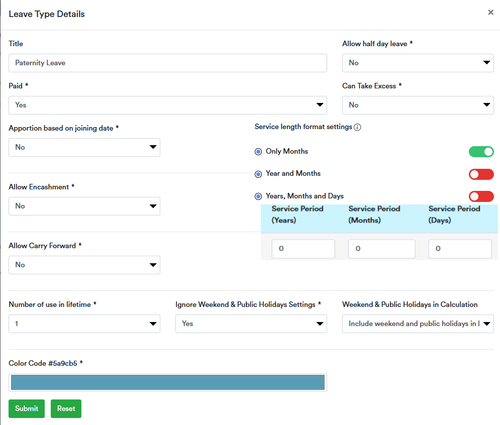Screen dimensions: 500x425
Task: Open the Allow Encashment dropdown
Action: tap(84, 206)
